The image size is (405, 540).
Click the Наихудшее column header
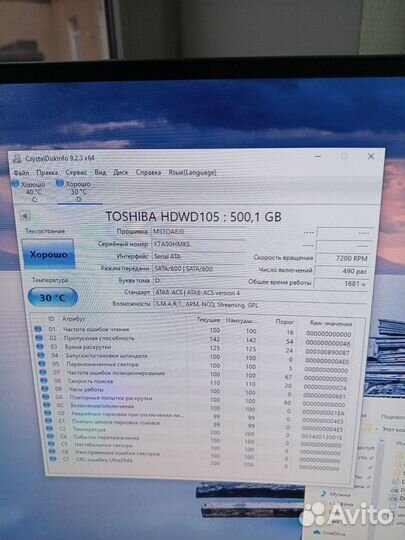[241, 321]
